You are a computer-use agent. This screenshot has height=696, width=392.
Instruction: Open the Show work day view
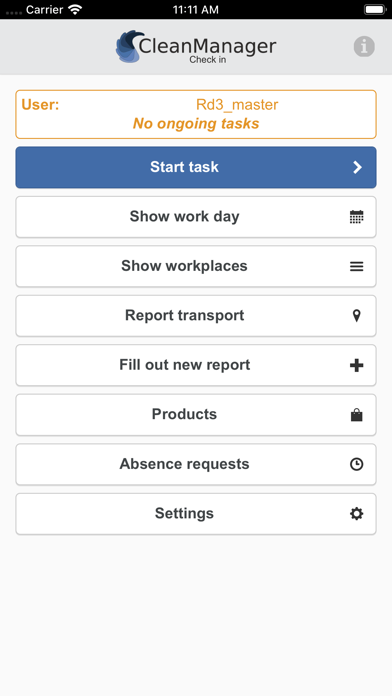point(196,217)
